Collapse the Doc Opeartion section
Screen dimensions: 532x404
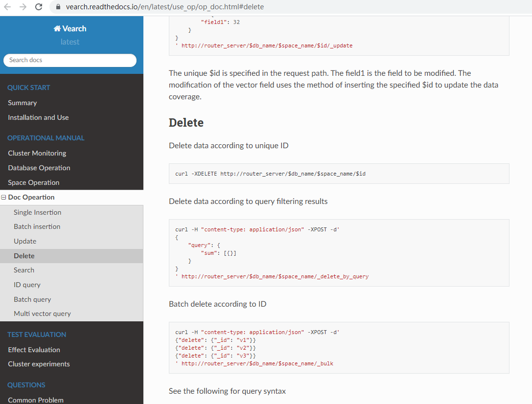click(4, 197)
